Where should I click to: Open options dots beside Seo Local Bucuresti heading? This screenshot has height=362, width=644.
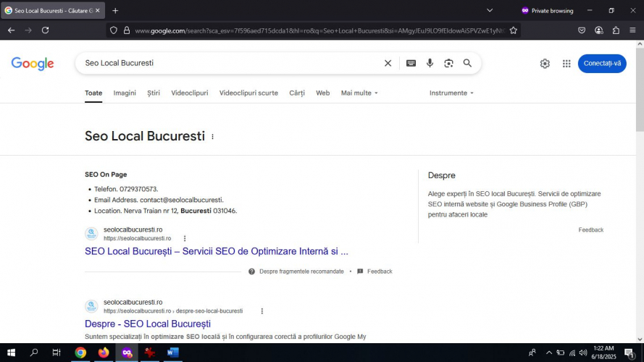pyautogui.click(x=212, y=137)
